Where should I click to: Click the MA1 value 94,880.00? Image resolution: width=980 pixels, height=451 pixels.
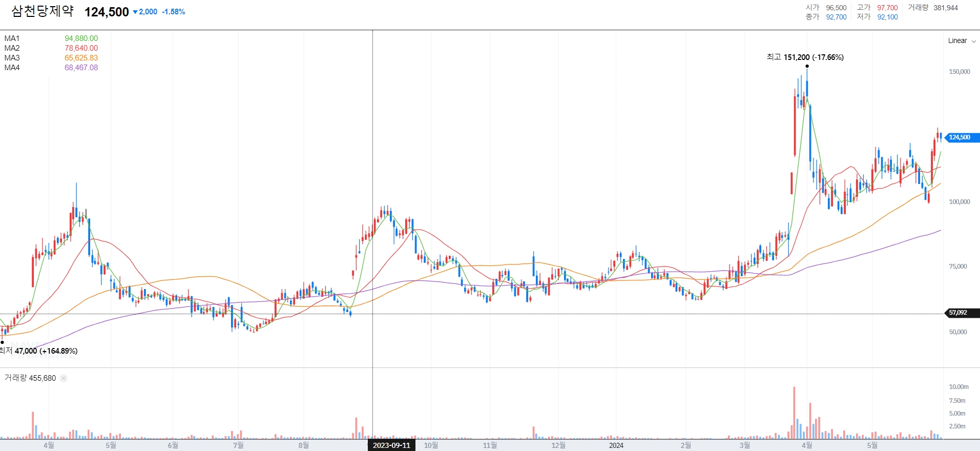(81, 38)
